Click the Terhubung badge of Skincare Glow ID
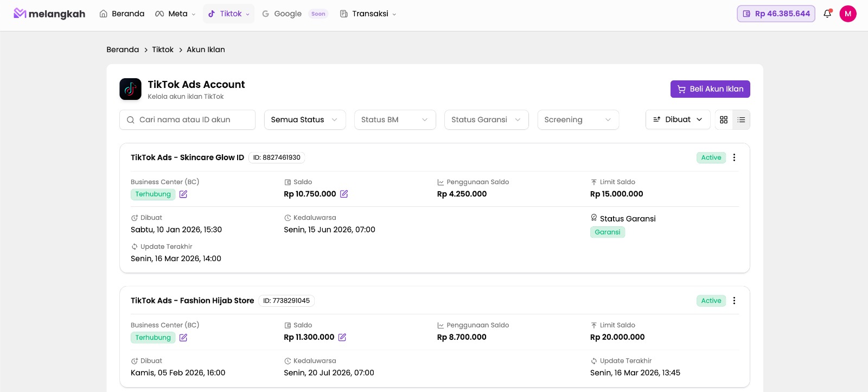 pos(153,194)
